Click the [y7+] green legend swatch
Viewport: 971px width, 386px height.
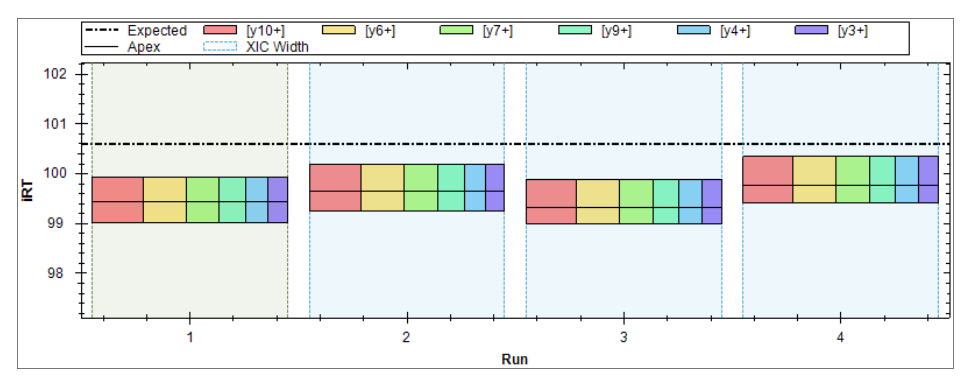pos(457,30)
